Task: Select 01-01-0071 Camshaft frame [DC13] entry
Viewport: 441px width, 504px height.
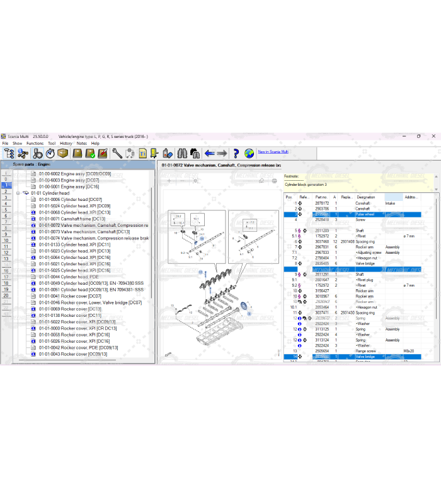Action: [72, 219]
